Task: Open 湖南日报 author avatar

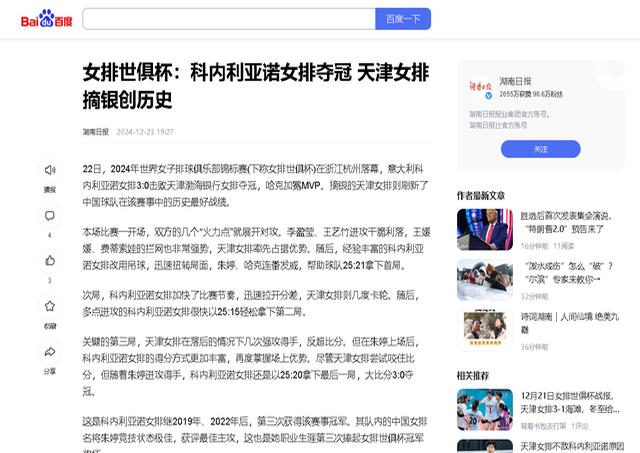Action: (480, 87)
